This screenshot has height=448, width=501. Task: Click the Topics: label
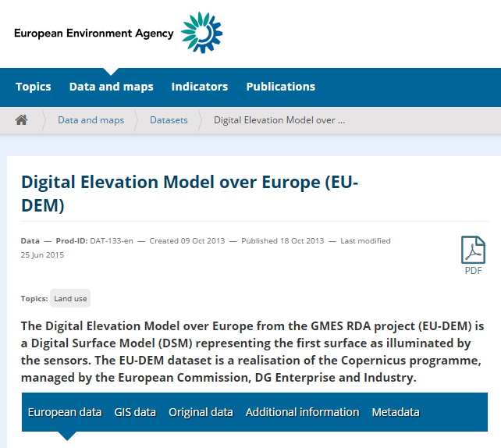34,298
